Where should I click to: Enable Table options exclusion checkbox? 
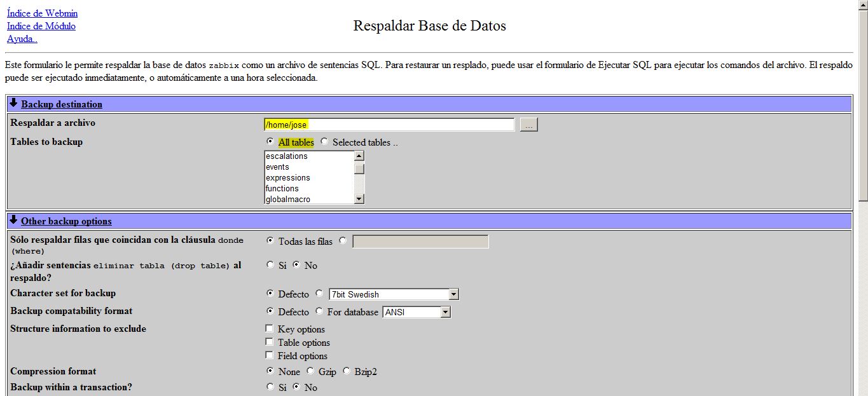[x=270, y=342]
